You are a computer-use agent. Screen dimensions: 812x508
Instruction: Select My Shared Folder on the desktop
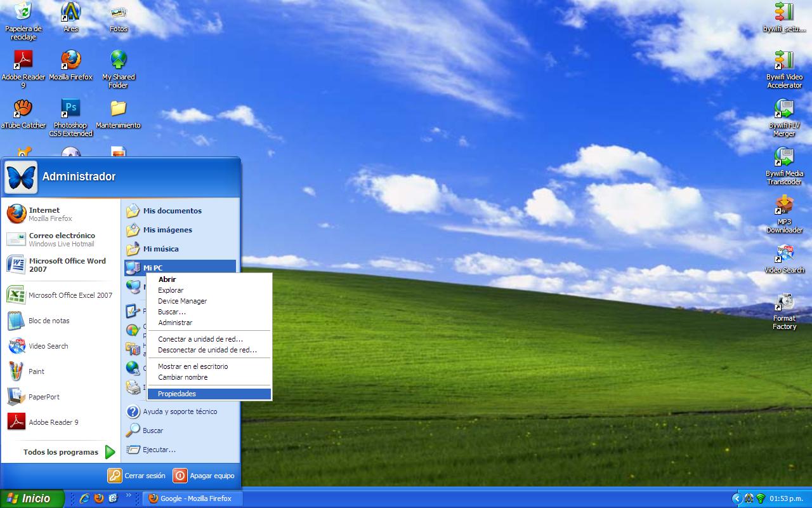[119, 70]
